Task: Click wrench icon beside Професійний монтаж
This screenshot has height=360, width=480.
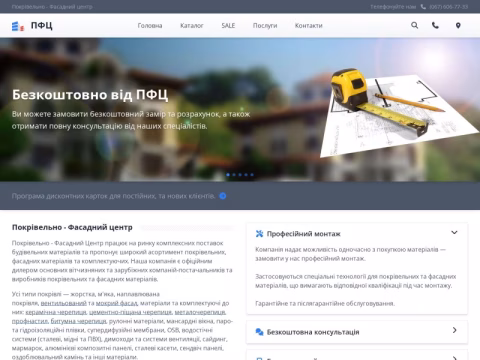Action: (x=259, y=234)
